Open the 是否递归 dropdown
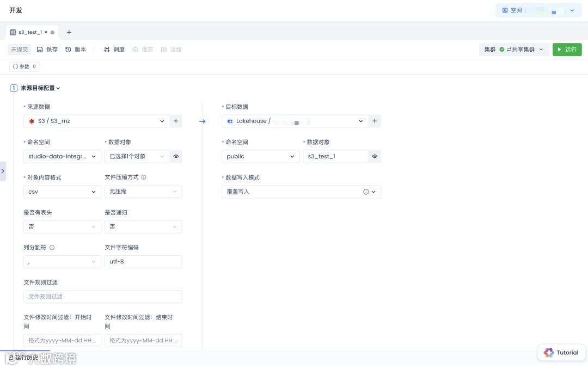Image resolution: width=588 pixels, height=369 pixels. [x=143, y=227]
